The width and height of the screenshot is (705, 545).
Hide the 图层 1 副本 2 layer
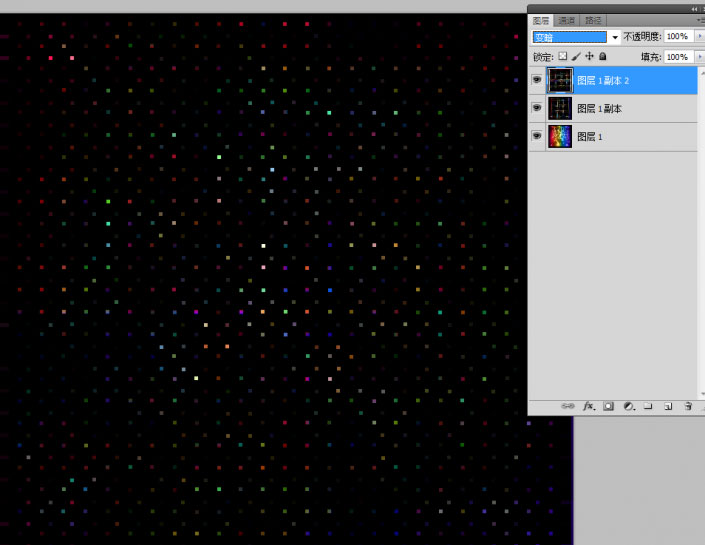click(537, 80)
